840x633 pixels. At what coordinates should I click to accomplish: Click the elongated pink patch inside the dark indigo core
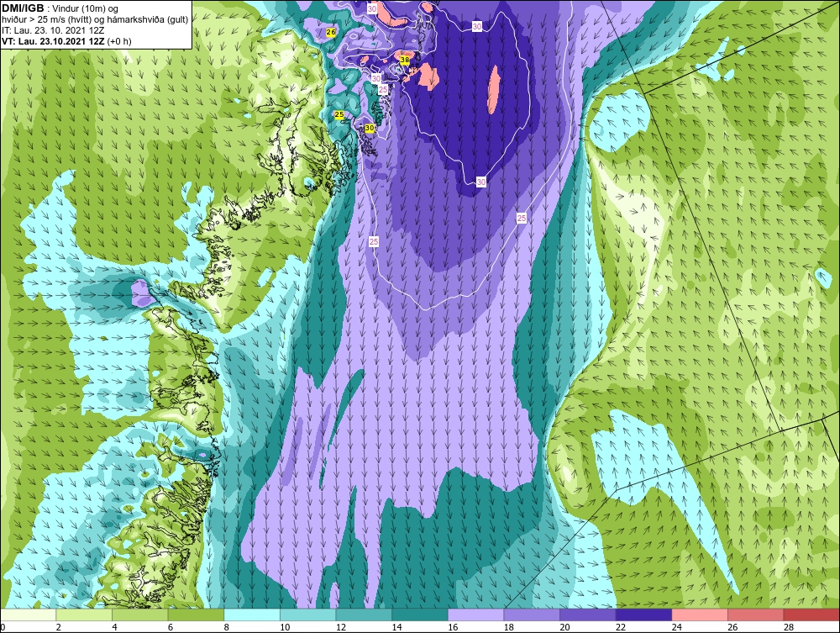point(494,89)
